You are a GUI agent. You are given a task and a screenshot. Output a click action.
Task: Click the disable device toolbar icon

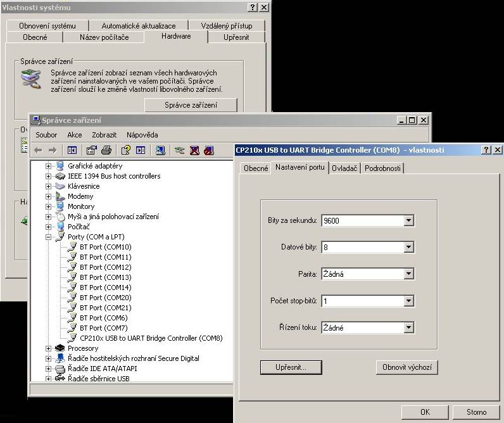tap(209, 150)
